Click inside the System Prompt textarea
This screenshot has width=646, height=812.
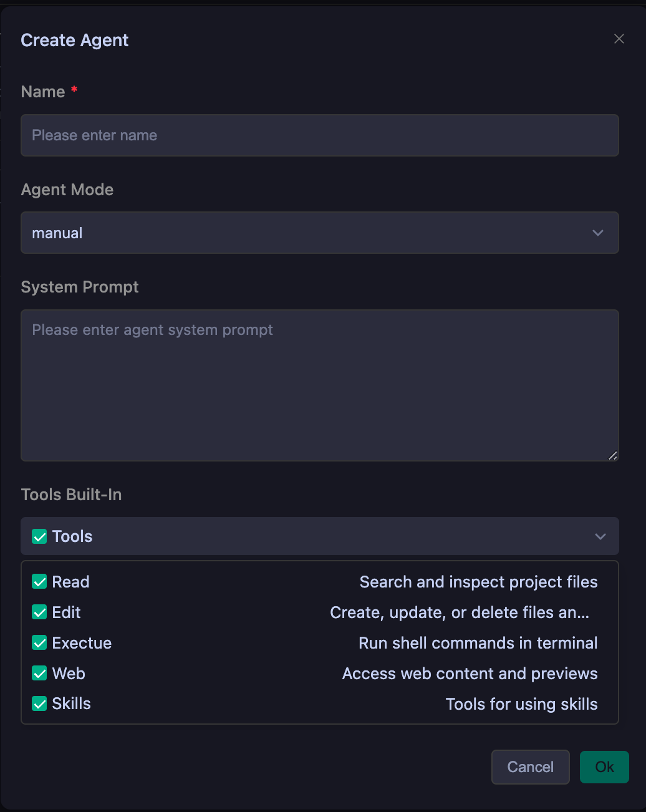pos(319,385)
